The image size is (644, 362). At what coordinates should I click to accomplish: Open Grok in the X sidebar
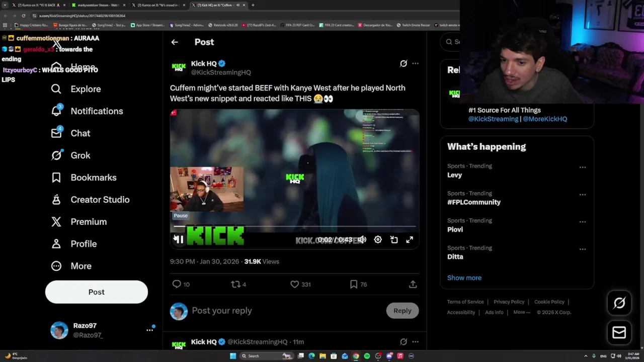click(x=70, y=155)
